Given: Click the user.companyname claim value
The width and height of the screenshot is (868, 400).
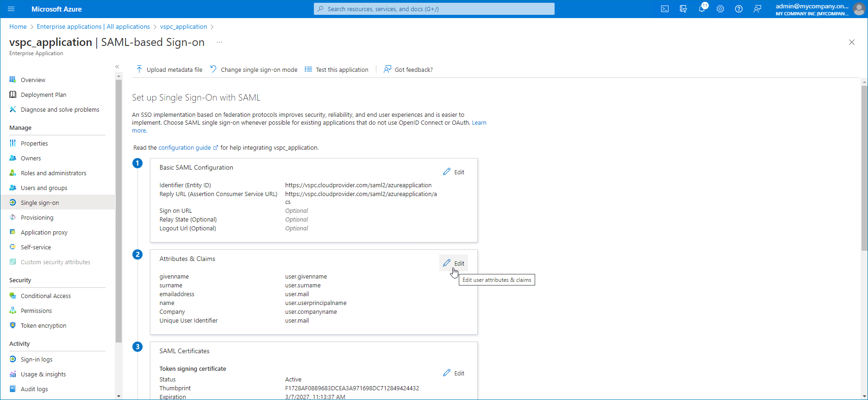Looking at the screenshot, I should tap(311, 311).
